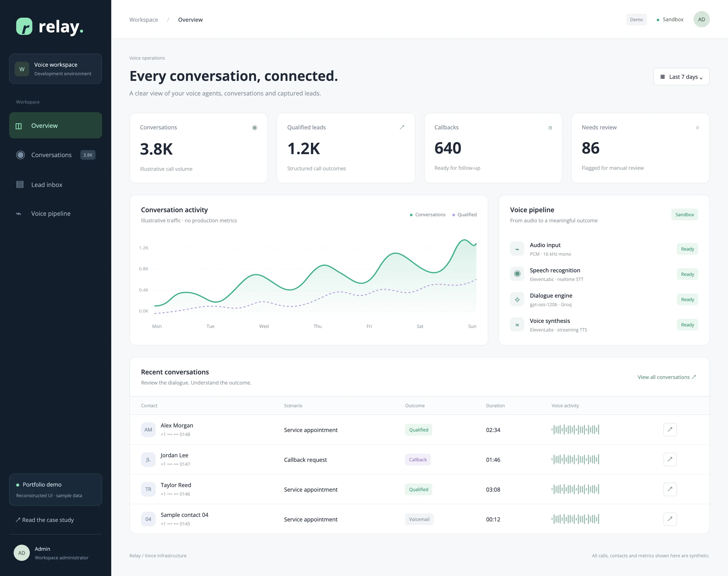Viewport: 728px width, 576px height.
Task: Click the Voice pipeline waveform icon in sidebar
Action: (x=19, y=214)
